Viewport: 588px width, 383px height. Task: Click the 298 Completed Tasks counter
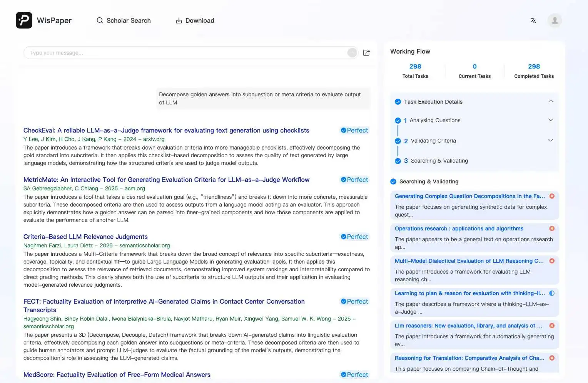[x=534, y=71]
